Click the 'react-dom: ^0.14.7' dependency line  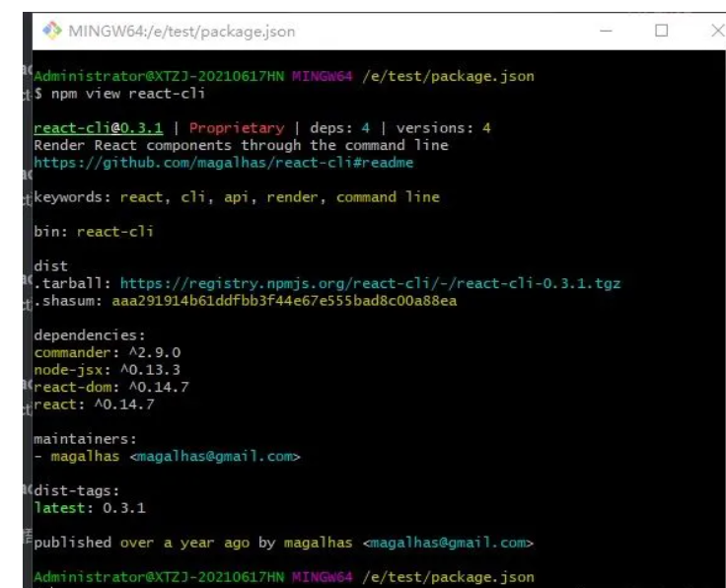pos(111,387)
